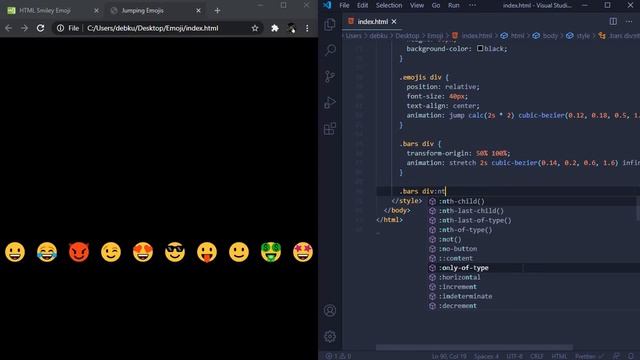Image resolution: width=640 pixels, height=360 pixels.
Task: Open the Run menu
Action: coord(453,5)
